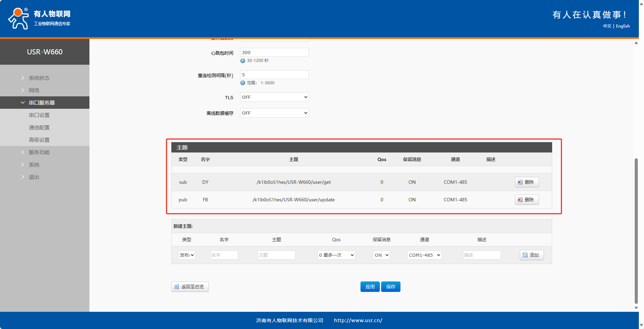Click the 心跳包时间 input field
644x329 pixels.
(274, 53)
